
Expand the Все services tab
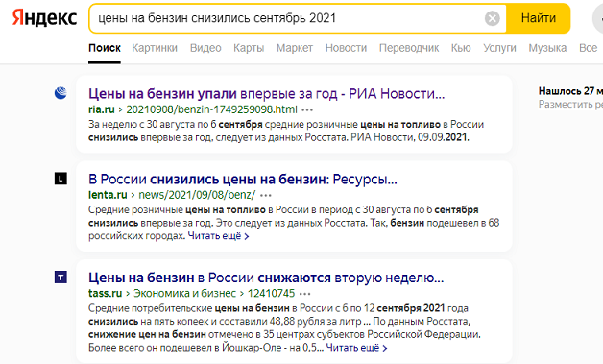coord(588,48)
